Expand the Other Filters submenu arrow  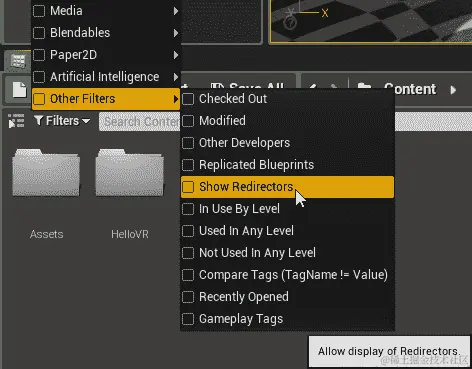coord(176,99)
